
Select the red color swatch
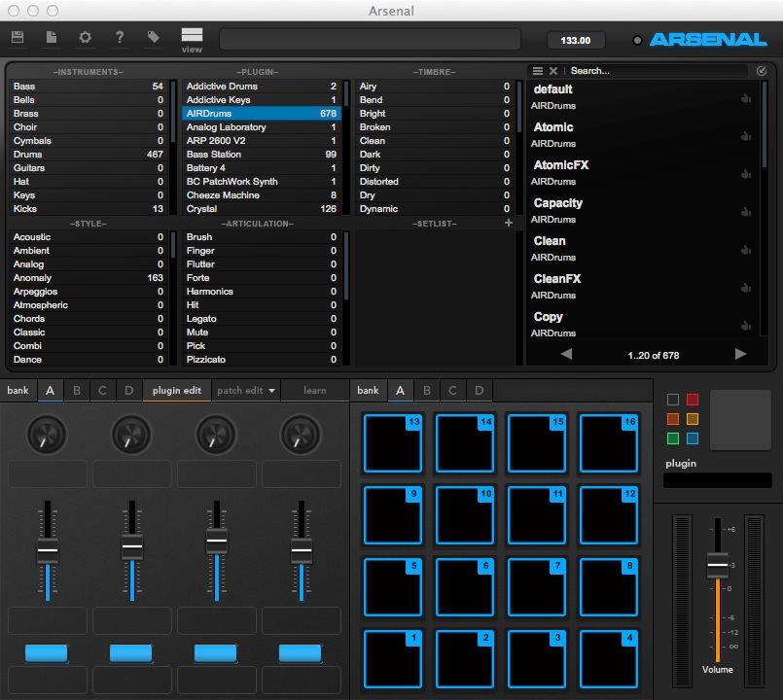[693, 400]
